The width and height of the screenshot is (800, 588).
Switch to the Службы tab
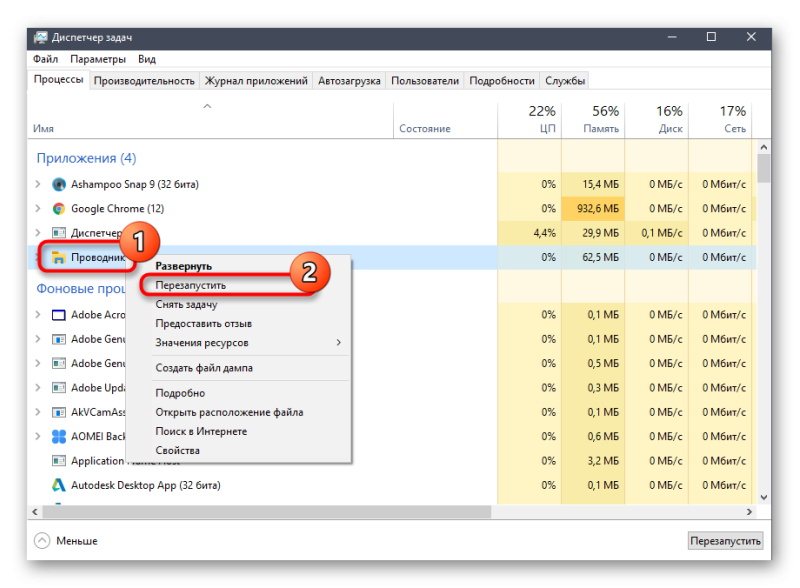click(565, 81)
